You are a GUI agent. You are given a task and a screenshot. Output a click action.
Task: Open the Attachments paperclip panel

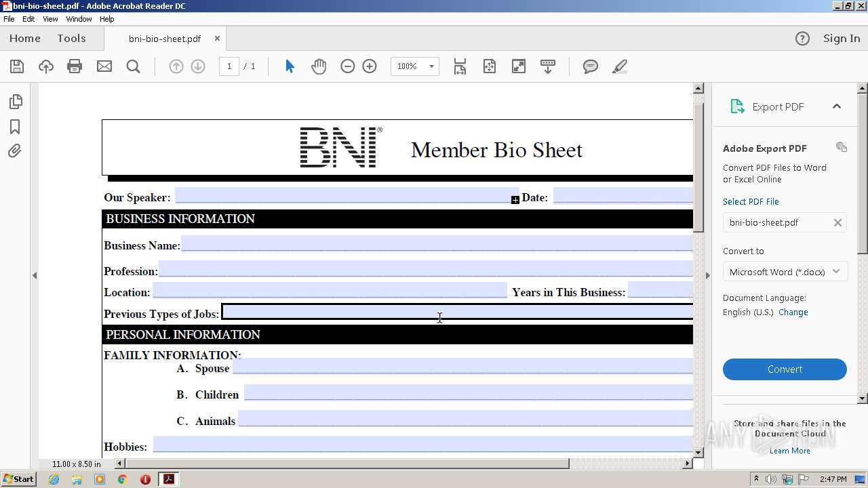15,150
